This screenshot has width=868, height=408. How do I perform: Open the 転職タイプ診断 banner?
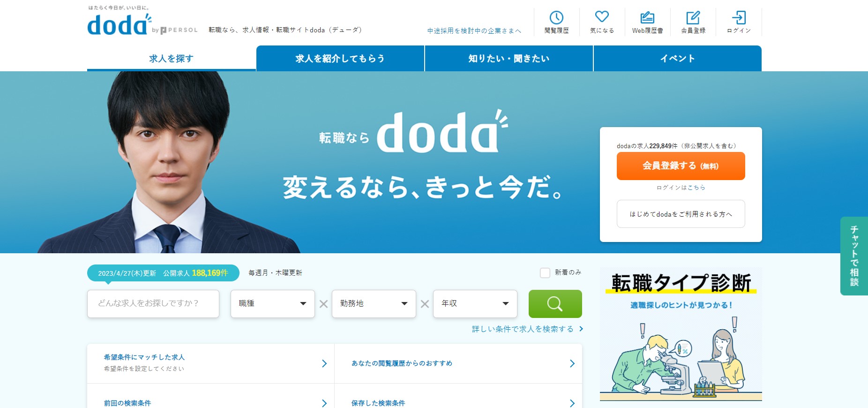[681, 334]
